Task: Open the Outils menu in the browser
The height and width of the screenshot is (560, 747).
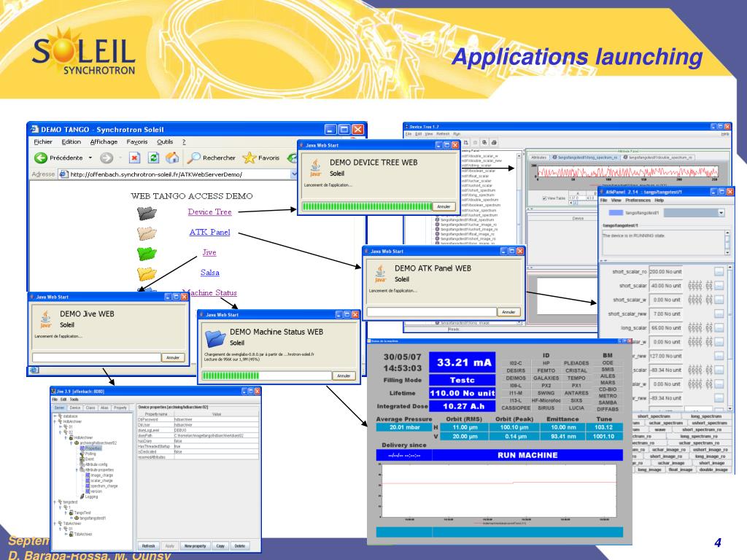Action: pyautogui.click(x=165, y=142)
